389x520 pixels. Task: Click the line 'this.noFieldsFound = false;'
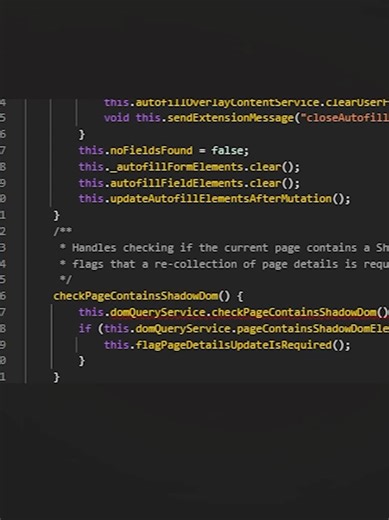click(164, 151)
